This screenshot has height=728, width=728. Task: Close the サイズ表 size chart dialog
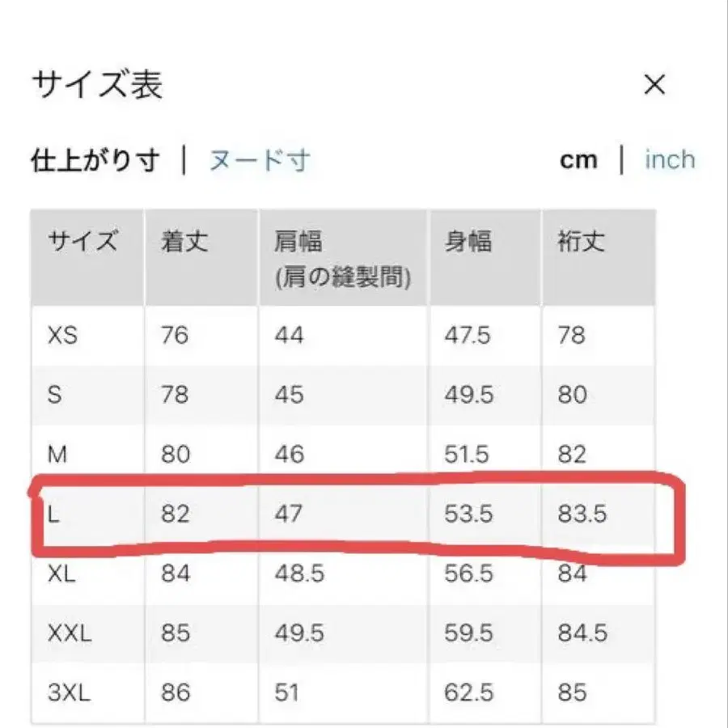point(654,84)
